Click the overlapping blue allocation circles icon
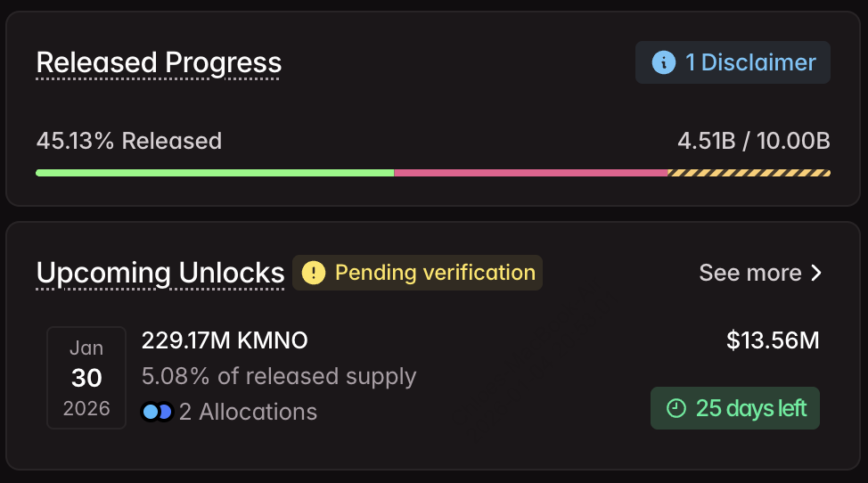868x483 pixels. (157, 412)
